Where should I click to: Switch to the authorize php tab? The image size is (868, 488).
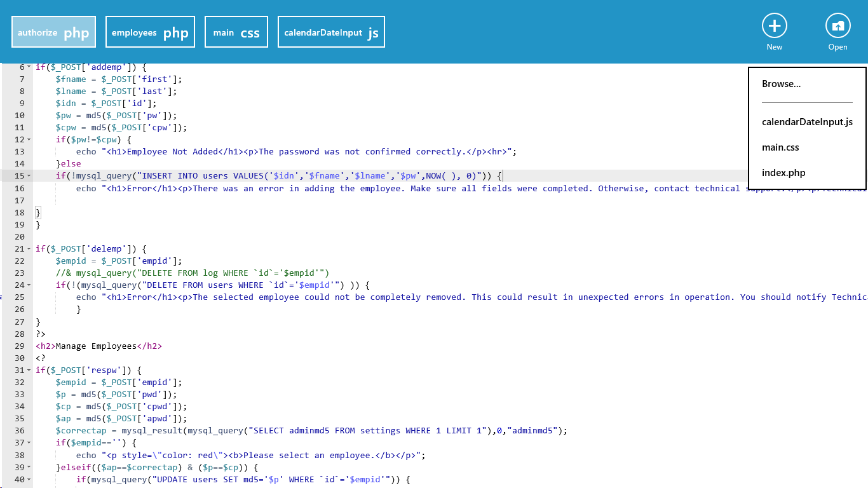coord(53,32)
